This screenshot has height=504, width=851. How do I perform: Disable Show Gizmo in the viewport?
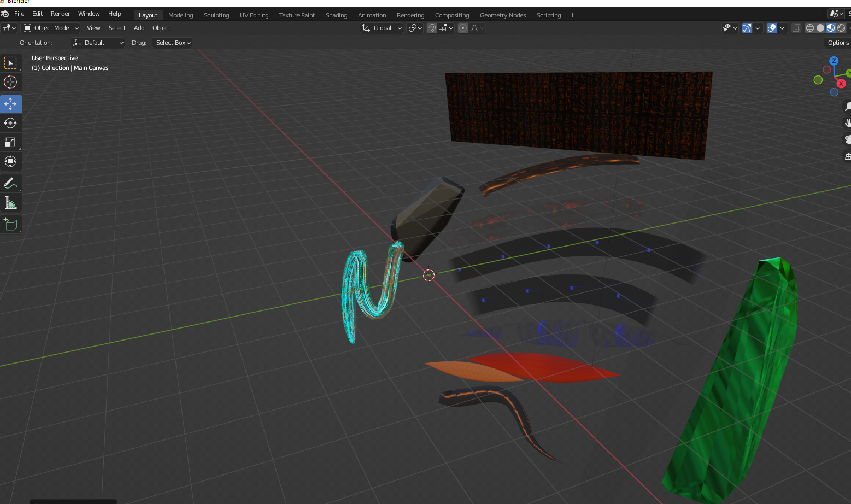[747, 28]
